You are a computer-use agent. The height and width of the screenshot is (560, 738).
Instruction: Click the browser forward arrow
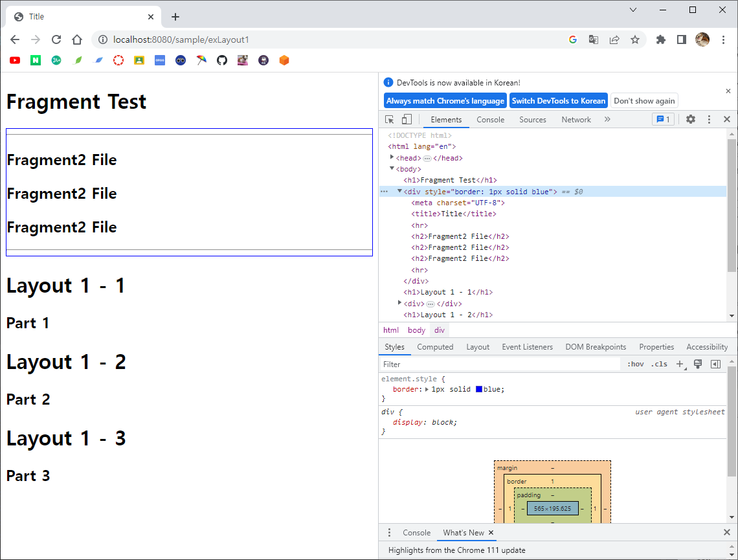(x=36, y=39)
